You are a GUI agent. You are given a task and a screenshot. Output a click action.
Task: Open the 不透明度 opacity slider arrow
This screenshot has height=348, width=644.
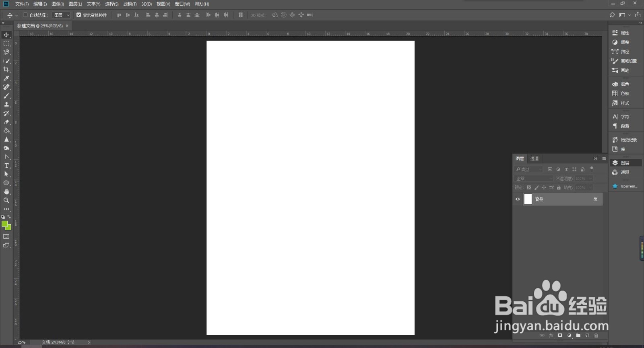(x=590, y=178)
